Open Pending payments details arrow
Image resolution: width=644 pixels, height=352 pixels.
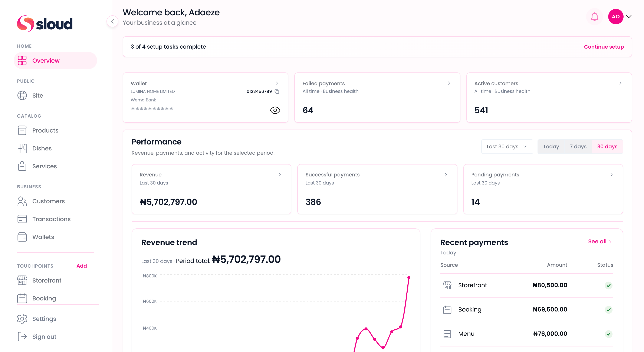click(x=611, y=175)
